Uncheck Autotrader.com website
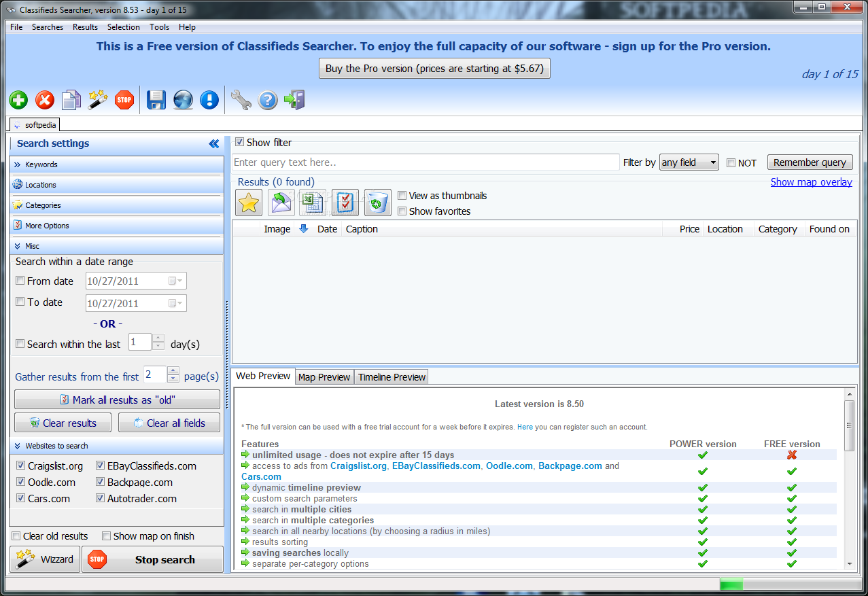This screenshot has width=868, height=596. point(100,498)
